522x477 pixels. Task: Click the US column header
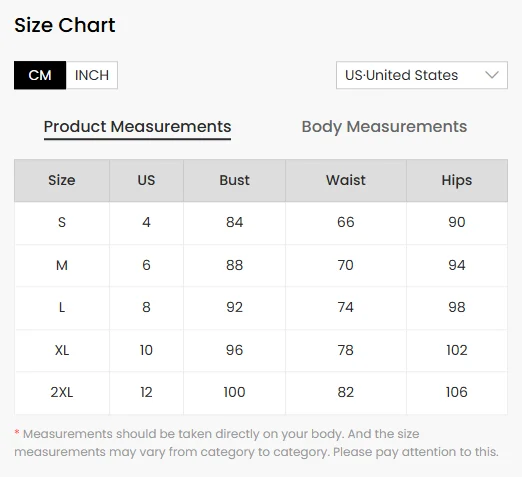[146, 180]
